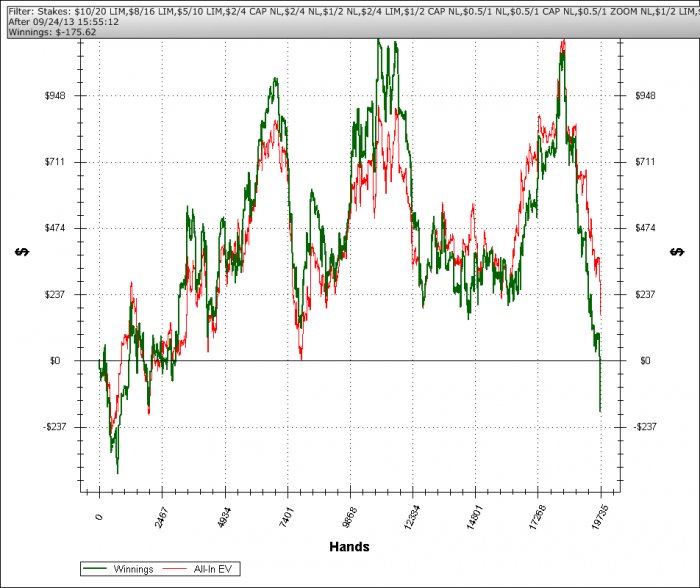The width and height of the screenshot is (700, 588).
Task: Click the left axis $237 label
Action: pyautogui.click(x=55, y=294)
